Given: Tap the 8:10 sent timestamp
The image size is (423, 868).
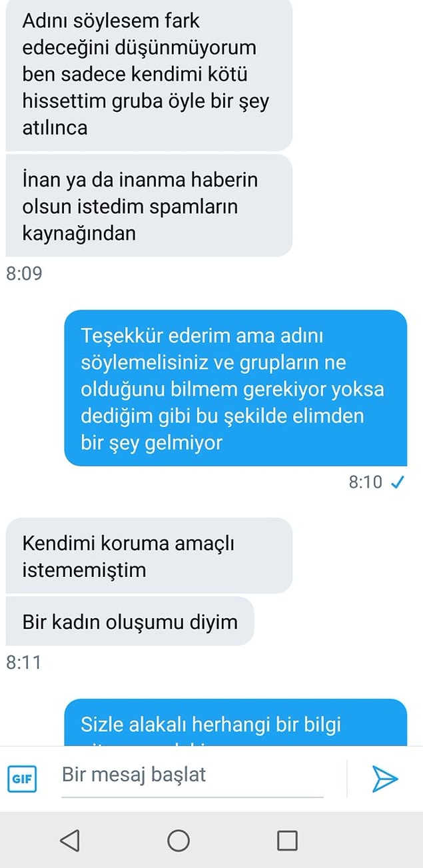Looking at the screenshot, I should point(366,482).
